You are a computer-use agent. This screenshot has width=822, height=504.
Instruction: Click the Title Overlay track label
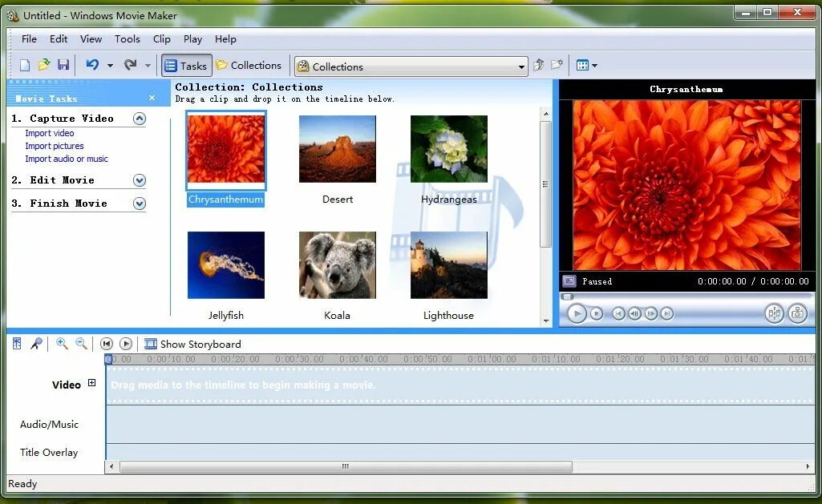point(49,452)
